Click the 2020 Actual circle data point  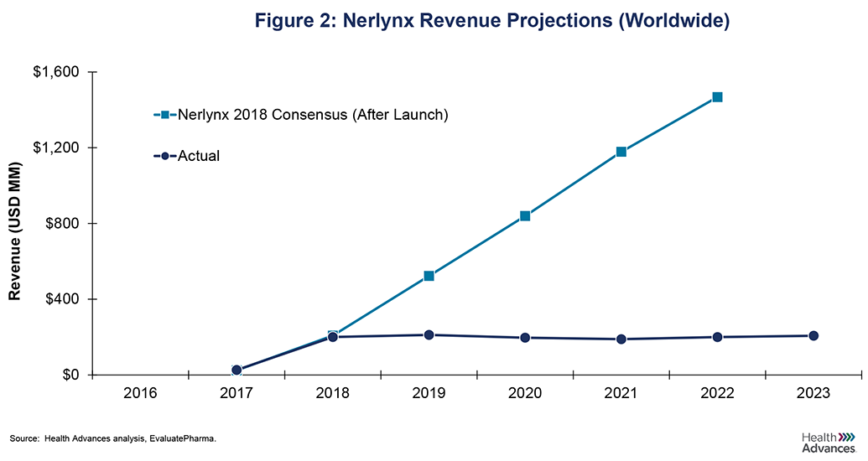pos(525,338)
